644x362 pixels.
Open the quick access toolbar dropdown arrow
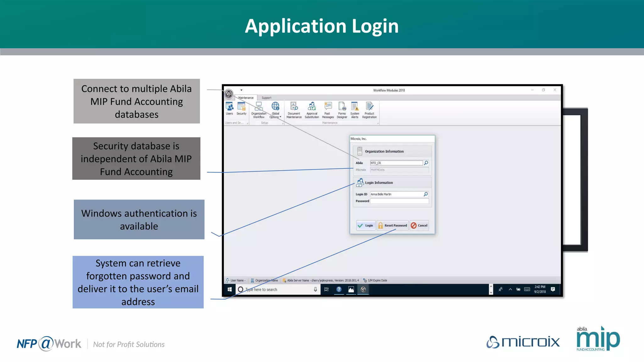[241, 90]
